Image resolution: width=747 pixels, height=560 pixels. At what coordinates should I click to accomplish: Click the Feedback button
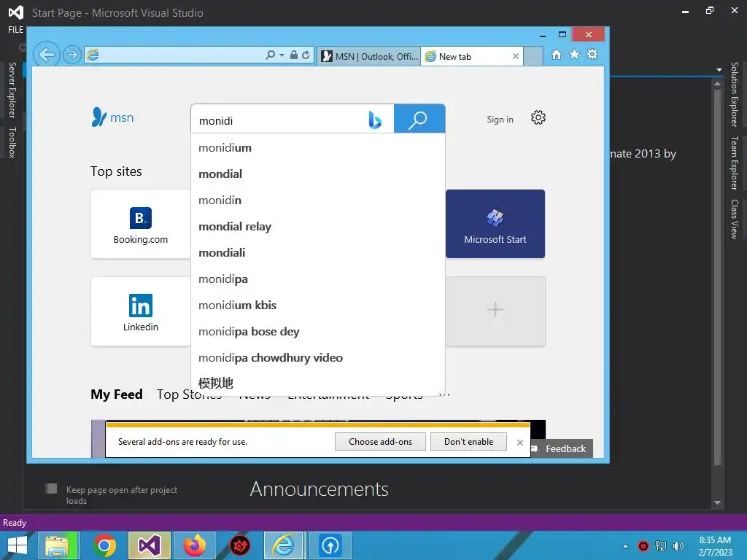(x=562, y=448)
